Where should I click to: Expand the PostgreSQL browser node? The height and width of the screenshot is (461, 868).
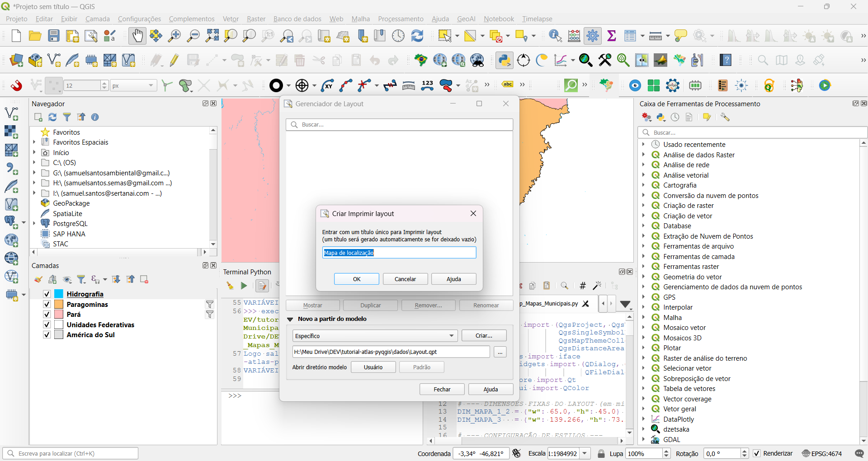34,224
